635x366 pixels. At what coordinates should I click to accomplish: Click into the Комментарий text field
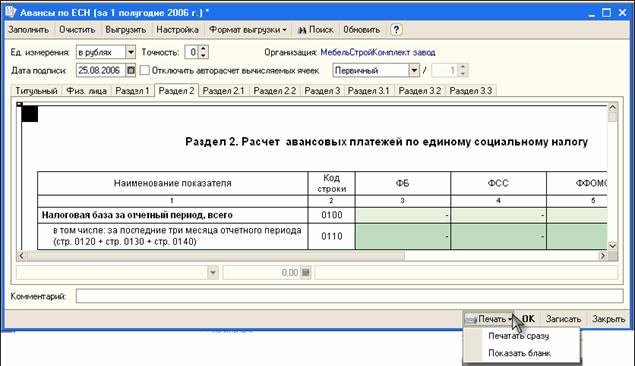349,296
